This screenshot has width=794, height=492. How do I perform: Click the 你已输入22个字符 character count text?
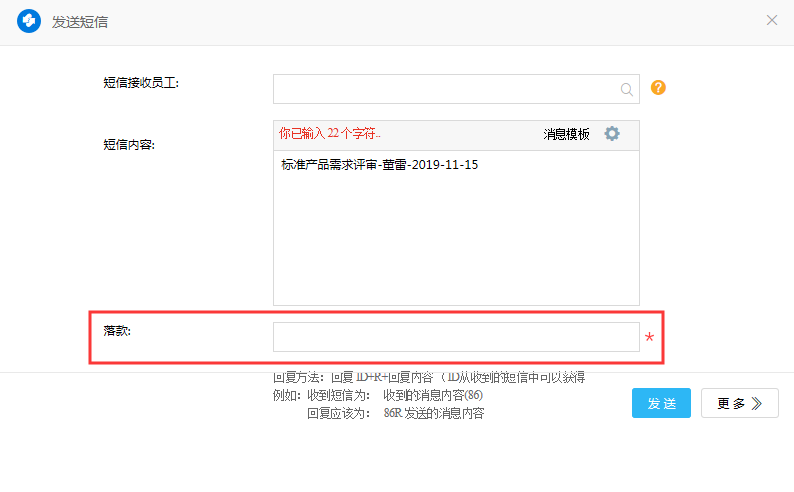329,134
